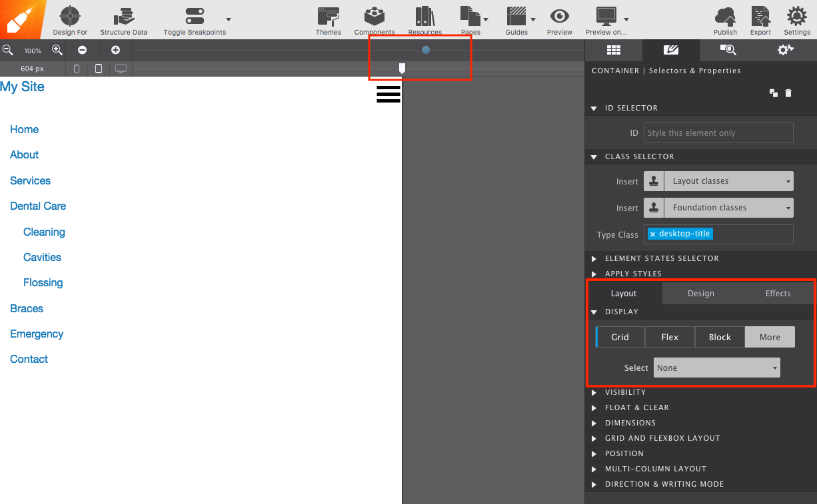Open the Guides dropdown arrow
The image size is (817, 504).
click(532, 19)
